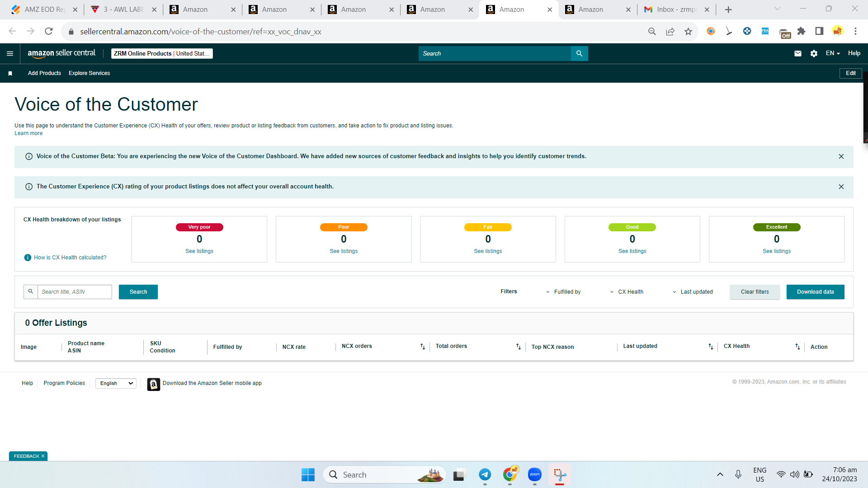The height and width of the screenshot is (488, 868).
Task: Expand the Fulfilled by filter
Action: coord(563,292)
